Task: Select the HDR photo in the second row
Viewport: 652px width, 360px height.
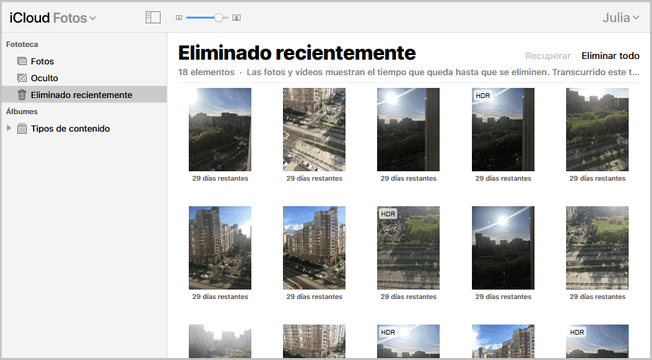Action: pos(408,248)
